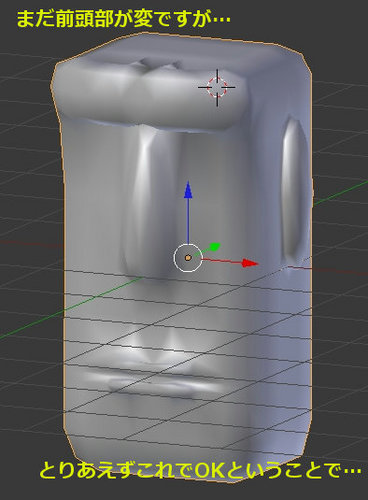Click the blue Z-axis manipulator shaft

coord(188,221)
